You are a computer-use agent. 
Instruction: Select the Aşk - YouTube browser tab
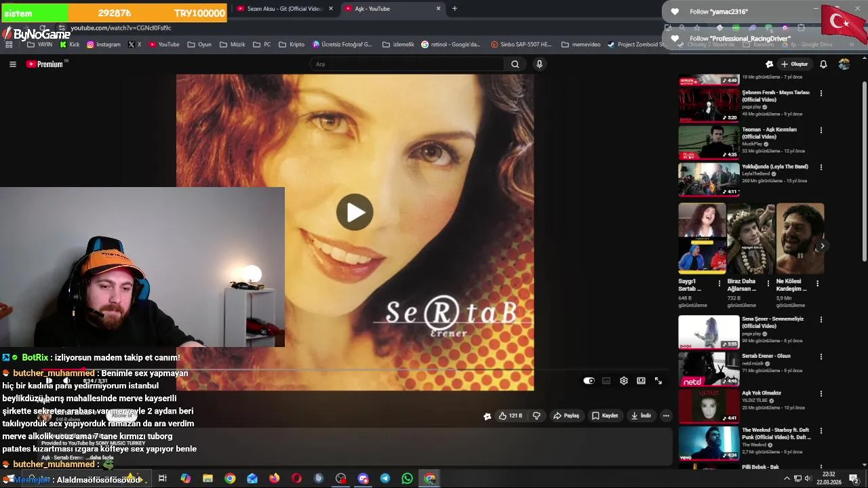click(x=390, y=9)
